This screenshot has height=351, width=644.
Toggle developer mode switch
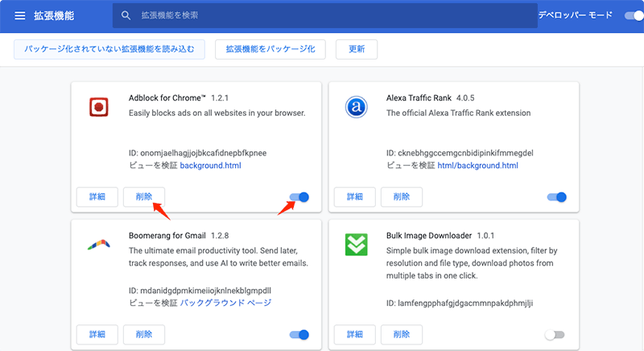pyautogui.click(x=634, y=15)
